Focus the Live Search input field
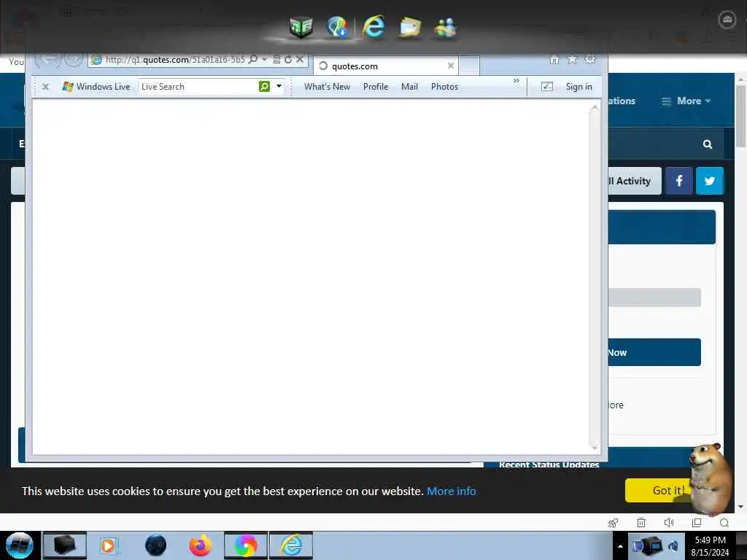This screenshot has width=747, height=560. 198,87
